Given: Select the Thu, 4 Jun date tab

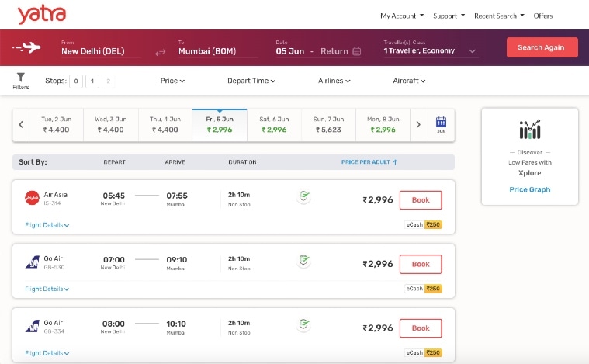Looking at the screenshot, I should (165, 125).
